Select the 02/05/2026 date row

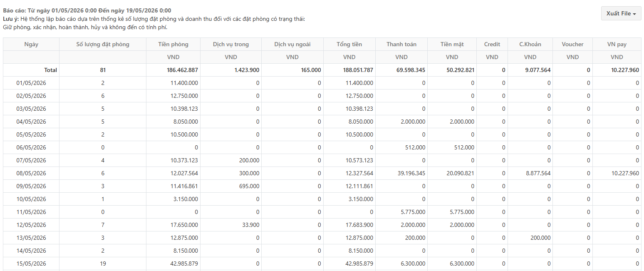(x=322, y=96)
